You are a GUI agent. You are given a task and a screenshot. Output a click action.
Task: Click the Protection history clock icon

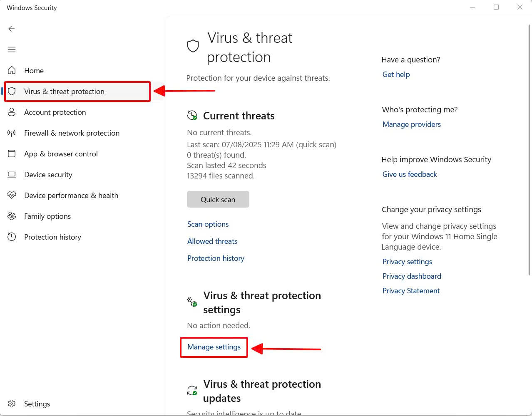(x=12, y=237)
